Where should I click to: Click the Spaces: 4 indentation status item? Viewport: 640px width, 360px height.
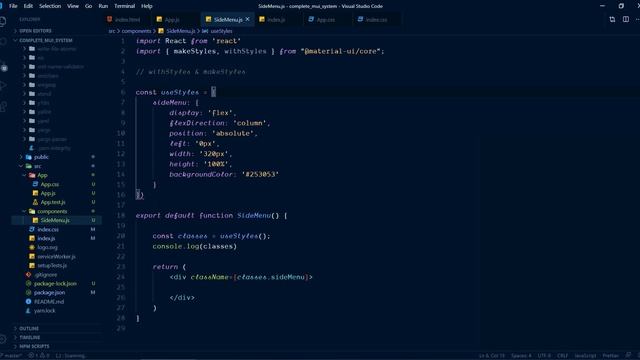click(521, 356)
